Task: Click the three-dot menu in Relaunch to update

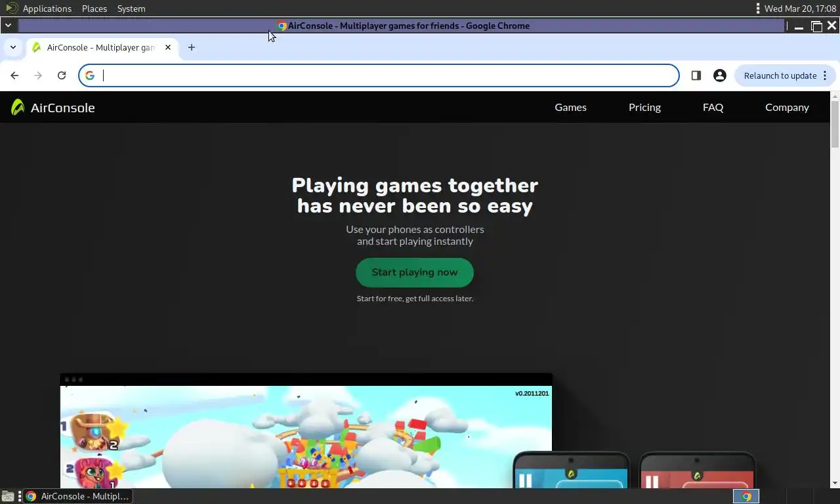Action: pyautogui.click(x=825, y=75)
